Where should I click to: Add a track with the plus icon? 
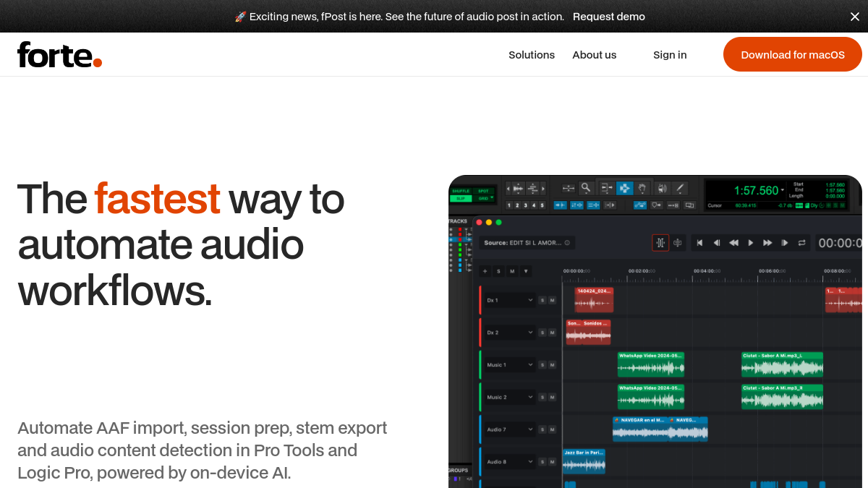[x=485, y=271]
